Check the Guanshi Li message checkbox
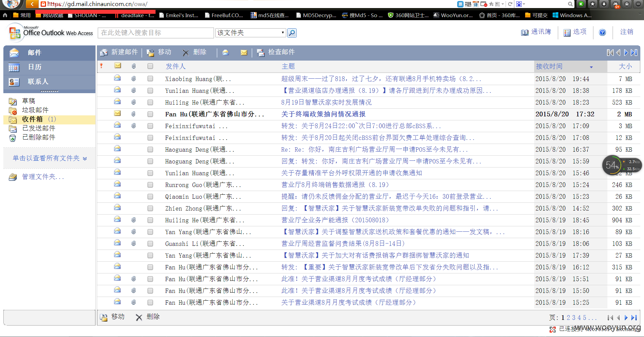The width and height of the screenshot is (644, 337). (x=150, y=244)
